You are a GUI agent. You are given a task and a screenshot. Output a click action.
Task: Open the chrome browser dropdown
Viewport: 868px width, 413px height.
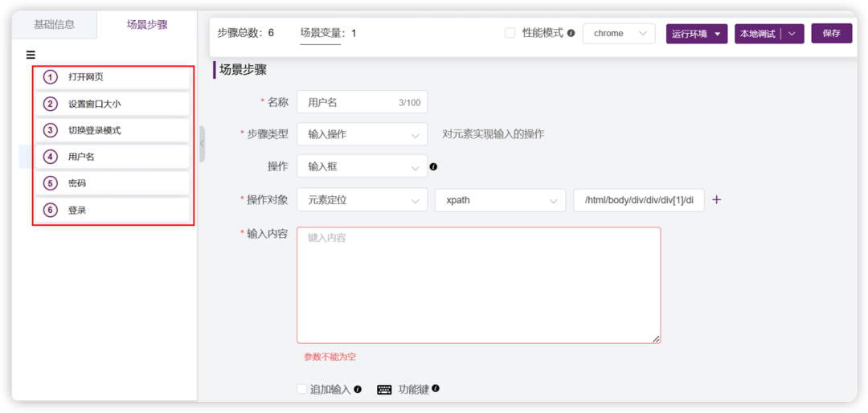point(619,34)
